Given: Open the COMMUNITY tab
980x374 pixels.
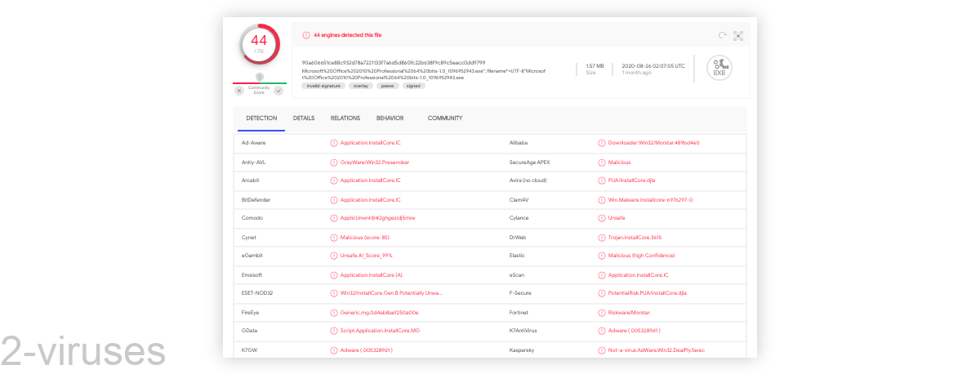Looking at the screenshot, I should [x=445, y=118].
